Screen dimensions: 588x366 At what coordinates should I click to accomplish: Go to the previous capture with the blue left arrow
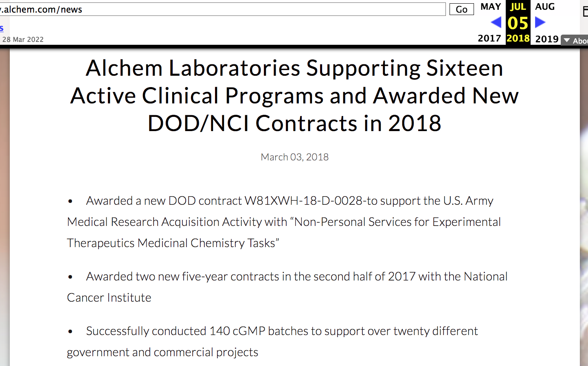point(496,22)
